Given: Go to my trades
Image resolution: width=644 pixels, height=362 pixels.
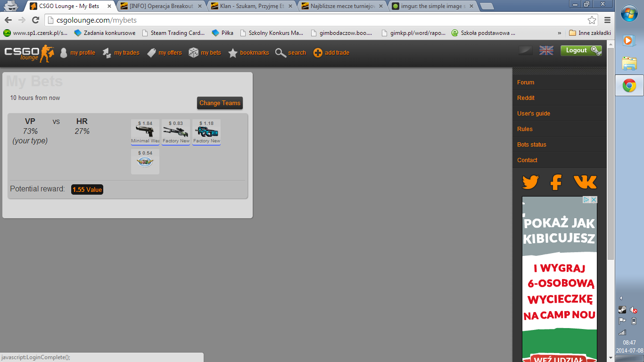Looking at the screenshot, I should (x=121, y=53).
